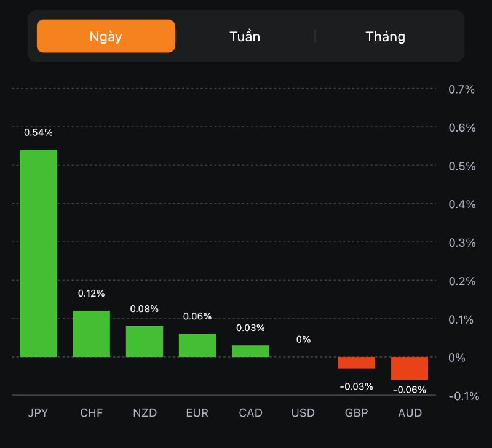
Task: Click the AUD currency label on the axis
Action: (x=410, y=413)
